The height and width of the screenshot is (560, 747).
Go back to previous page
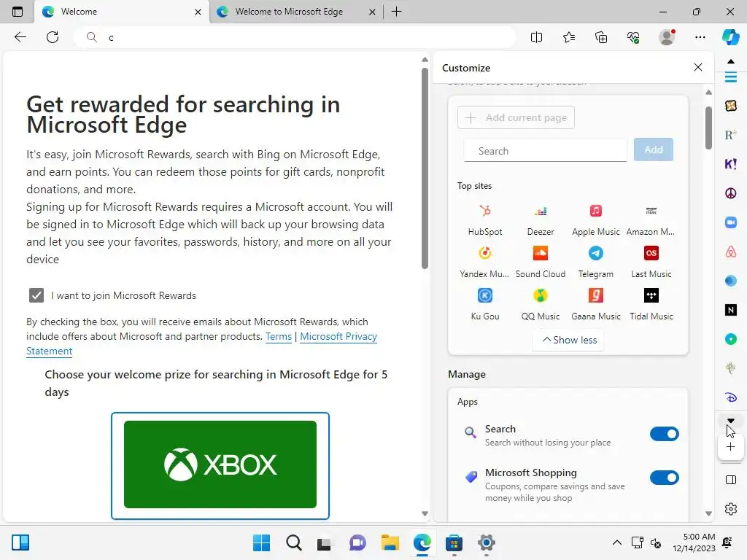pyautogui.click(x=20, y=37)
